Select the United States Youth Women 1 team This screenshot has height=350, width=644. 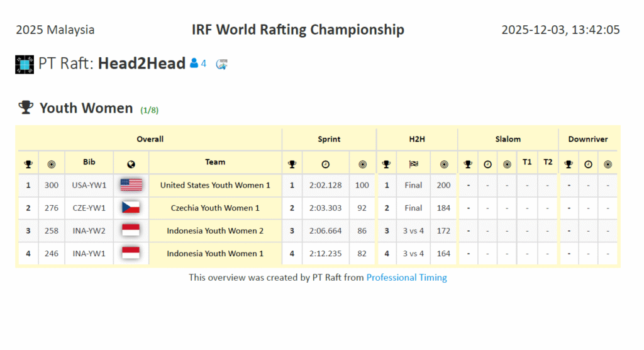(215, 185)
